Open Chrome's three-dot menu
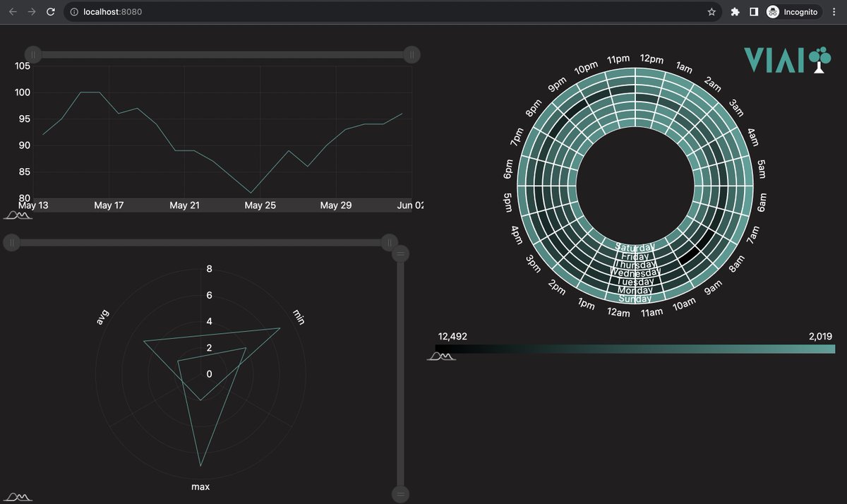 [x=834, y=12]
